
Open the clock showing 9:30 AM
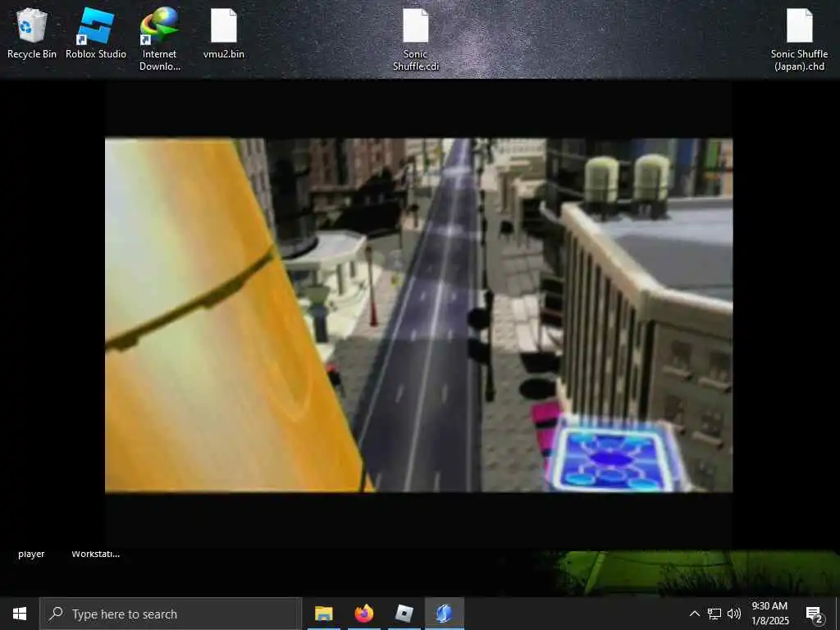(x=769, y=614)
